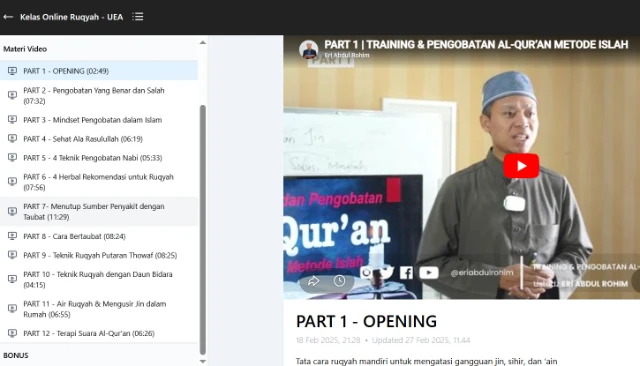The height and width of the screenshot is (366, 640).
Task: Go back using the left arrow icon
Action: pos(8,17)
